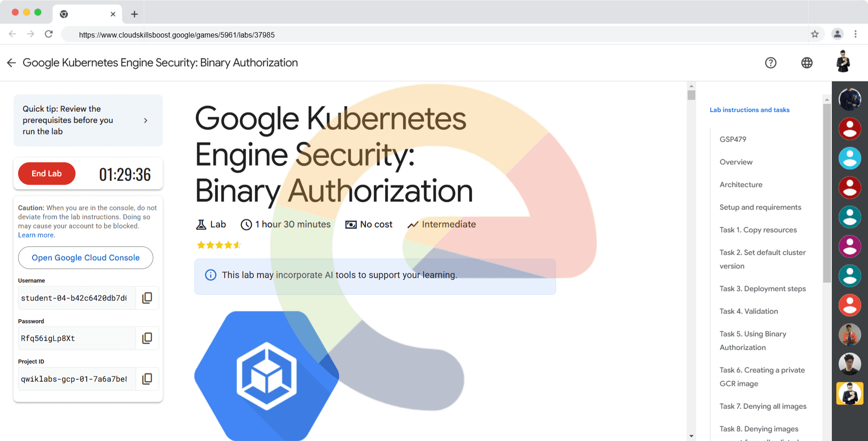Click the language globe icon
Viewport: 868px width, 441px height.
point(807,63)
